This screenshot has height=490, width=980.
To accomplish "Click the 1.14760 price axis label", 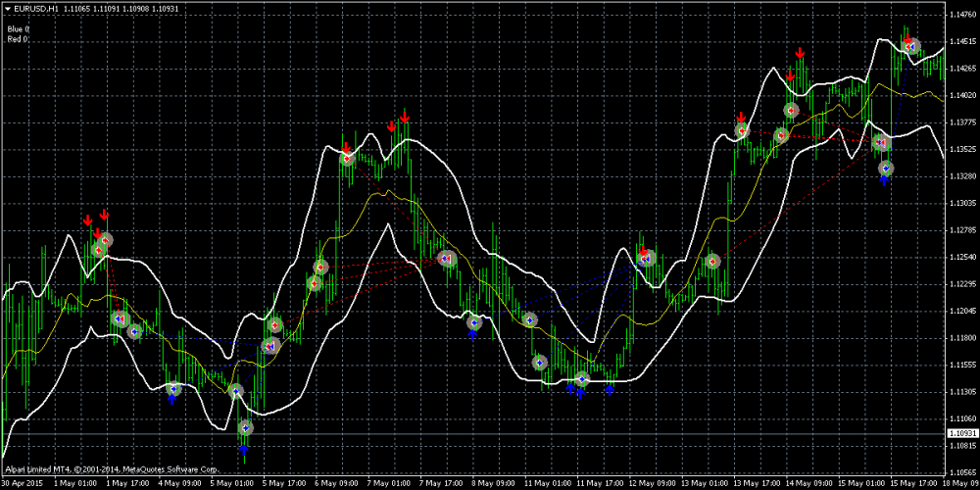I will (x=962, y=14).
